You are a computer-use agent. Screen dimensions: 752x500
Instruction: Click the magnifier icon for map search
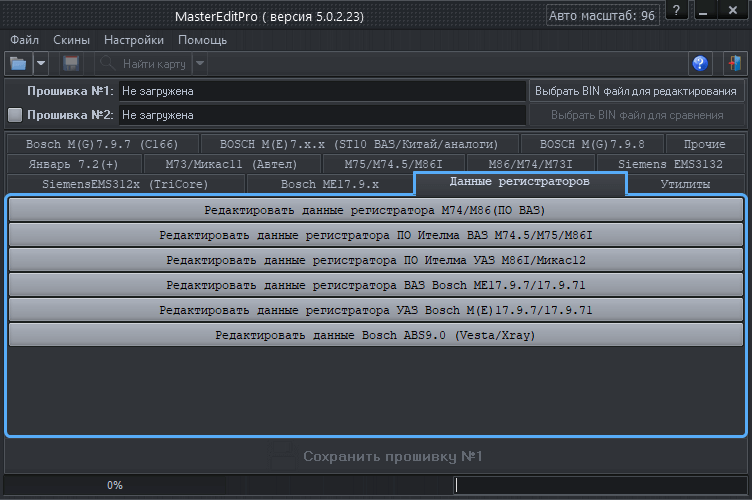tap(108, 64)
